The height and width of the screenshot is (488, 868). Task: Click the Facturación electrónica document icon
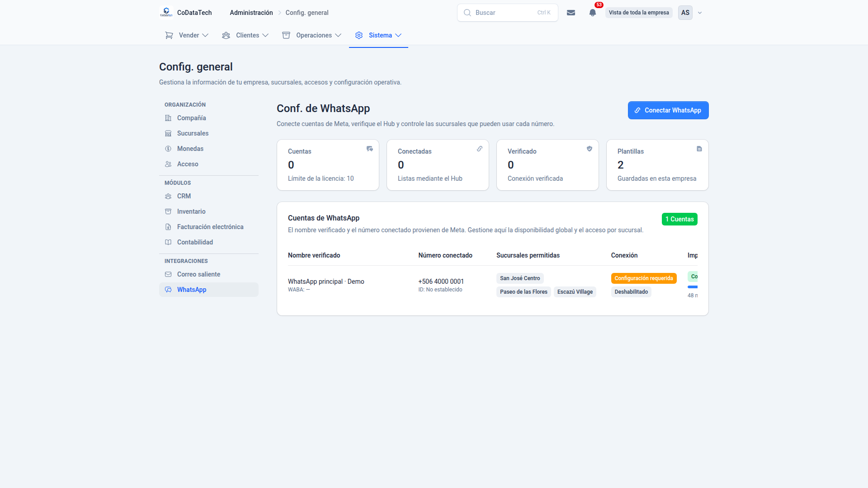168,227
